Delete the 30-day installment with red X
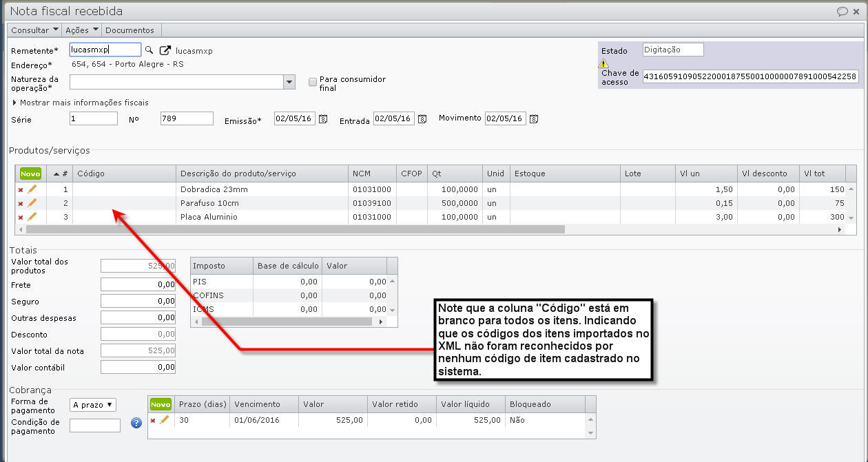This screenshot has width=868, height=462. tap(154, 421)
